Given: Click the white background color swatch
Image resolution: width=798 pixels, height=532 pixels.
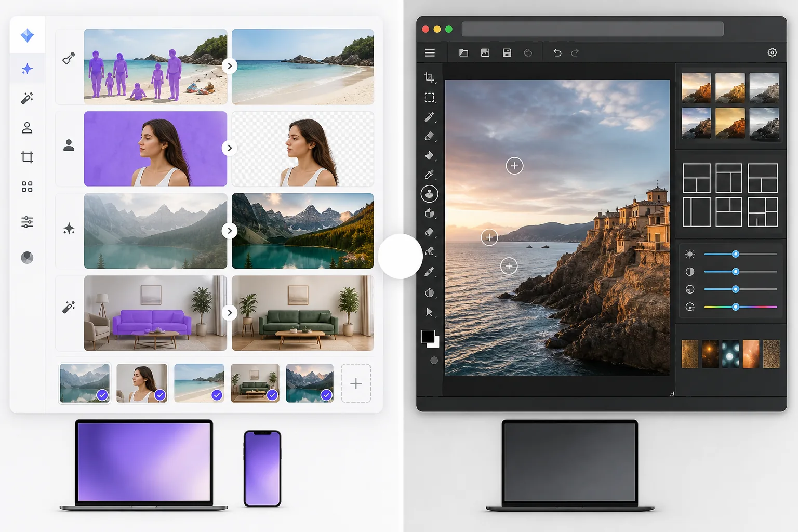Looking at the screenshot, I should coord(436,343).
